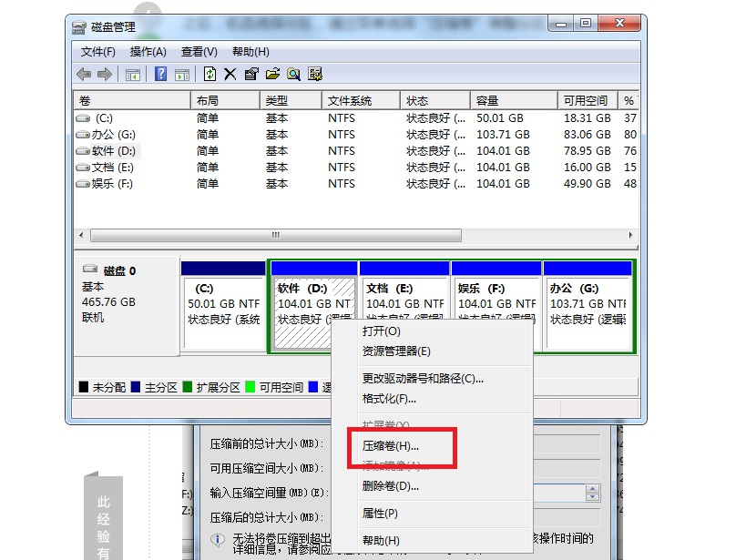Click the drive icon beside volume (C:)

click(x=82, y=117)
